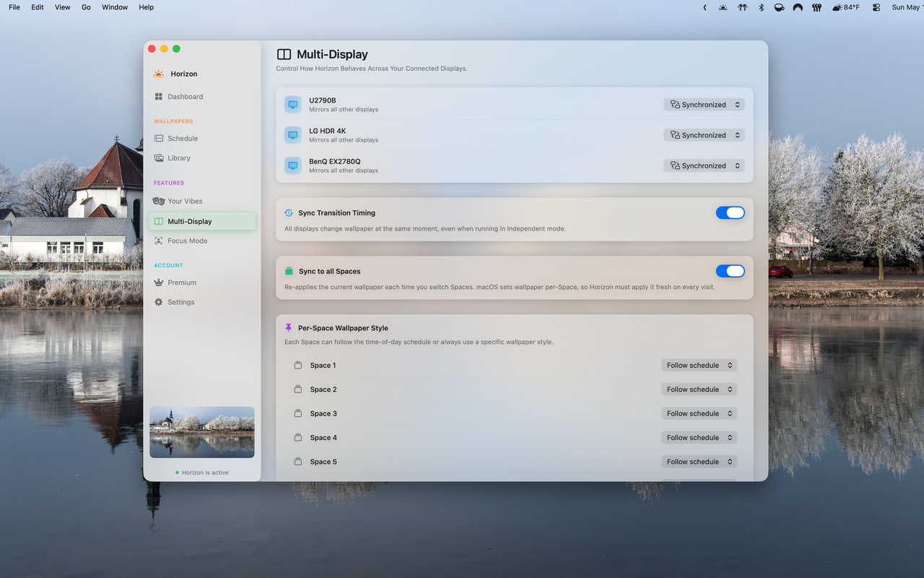This screenshot has width=924, height=578.
Task: Open LG HDR 4K Synchronized dropdown
Action: pos(704,135)
